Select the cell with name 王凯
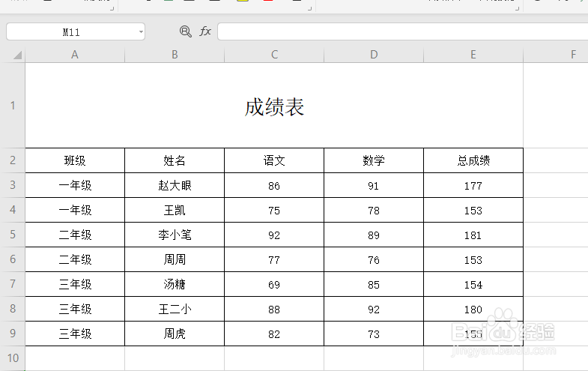588x371 pixels. coord(175,210)
